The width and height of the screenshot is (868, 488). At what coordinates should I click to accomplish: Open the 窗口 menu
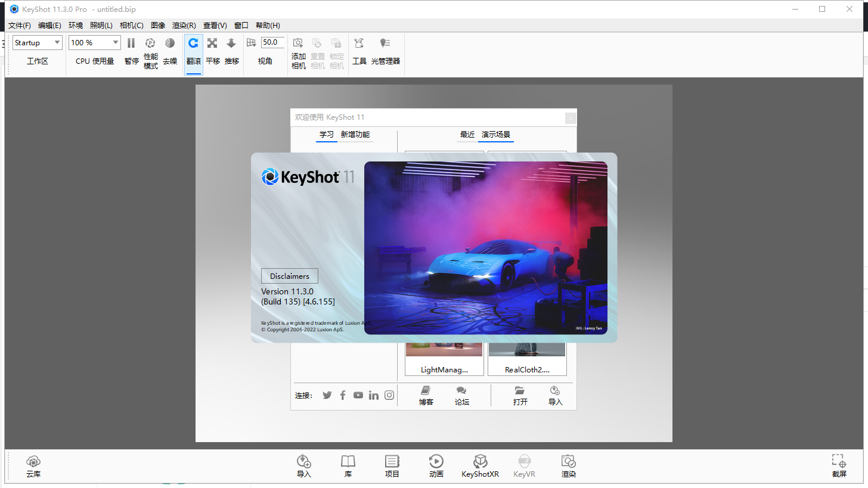click(x=241, y=26)
